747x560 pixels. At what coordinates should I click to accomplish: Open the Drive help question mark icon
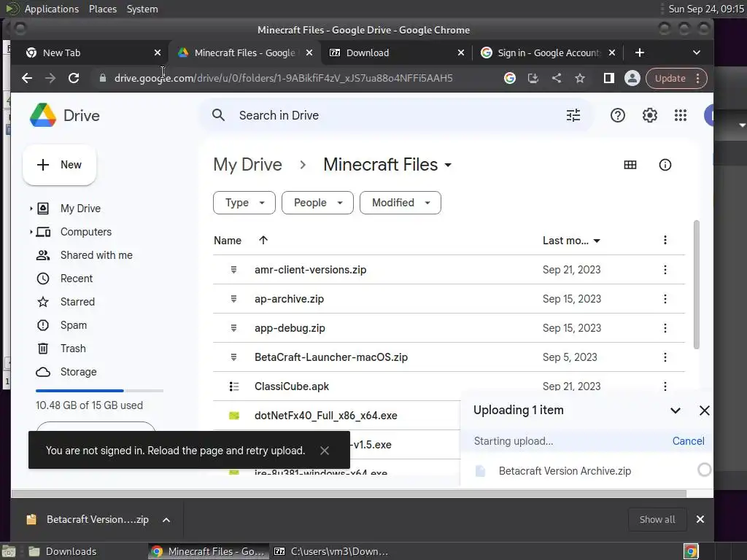pos(617,115)
